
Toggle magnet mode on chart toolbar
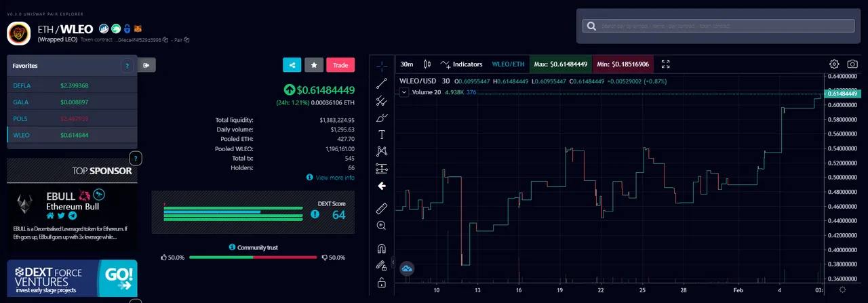pos(381,248)
